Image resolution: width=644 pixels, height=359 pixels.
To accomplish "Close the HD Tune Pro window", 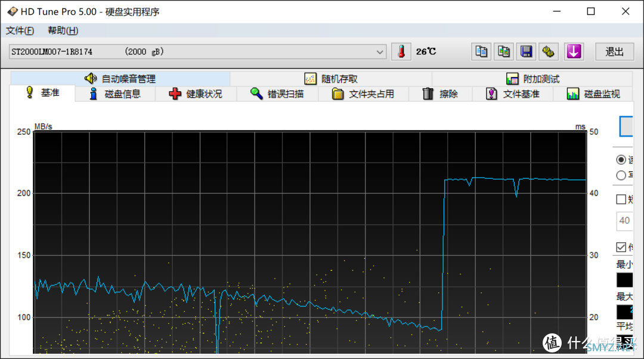I will pyautogui.click(x=626, y=11).
